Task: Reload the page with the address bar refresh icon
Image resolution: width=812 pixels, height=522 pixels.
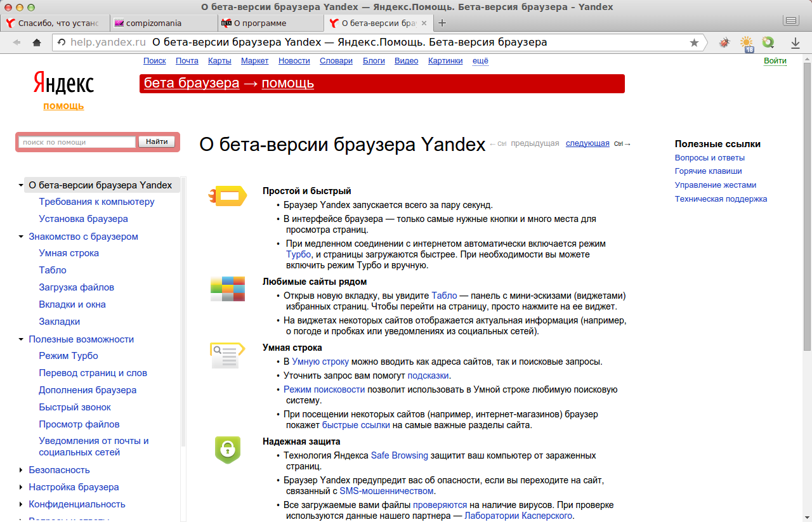Action: [62, 42]
